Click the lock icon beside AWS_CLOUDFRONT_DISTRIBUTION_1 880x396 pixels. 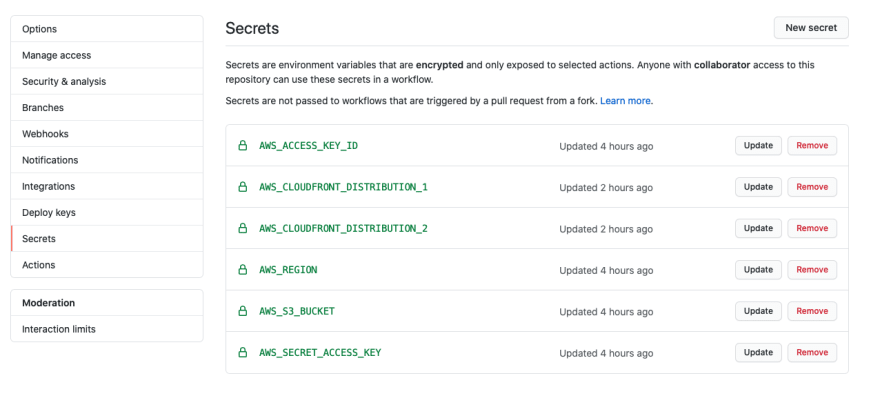242,187
